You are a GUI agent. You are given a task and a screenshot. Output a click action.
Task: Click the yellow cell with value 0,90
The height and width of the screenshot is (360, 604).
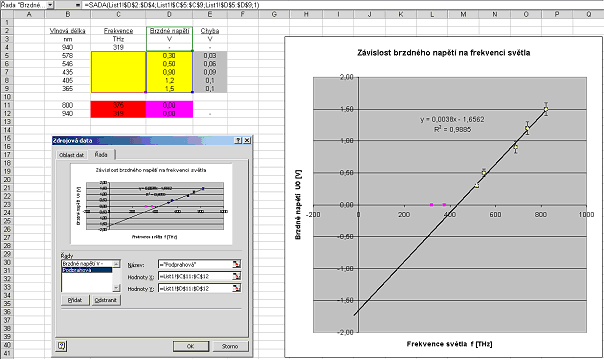tap(169, 72)
